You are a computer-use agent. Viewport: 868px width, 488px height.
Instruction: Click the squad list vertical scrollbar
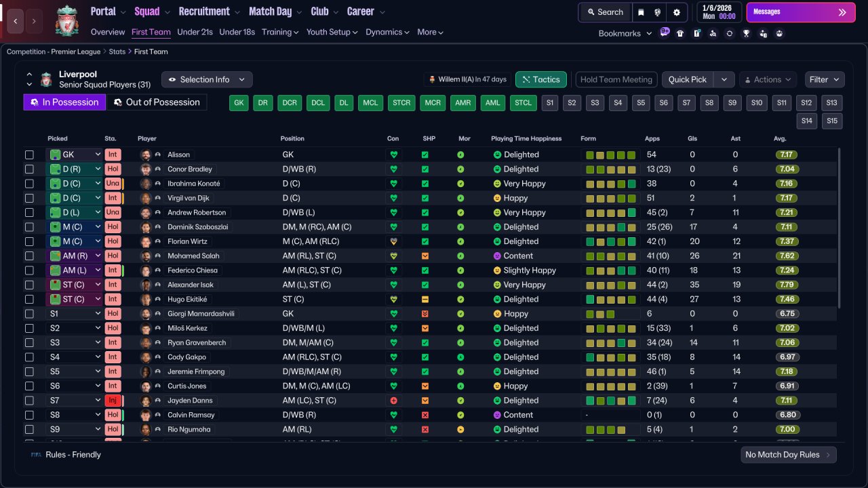[840, 228]
